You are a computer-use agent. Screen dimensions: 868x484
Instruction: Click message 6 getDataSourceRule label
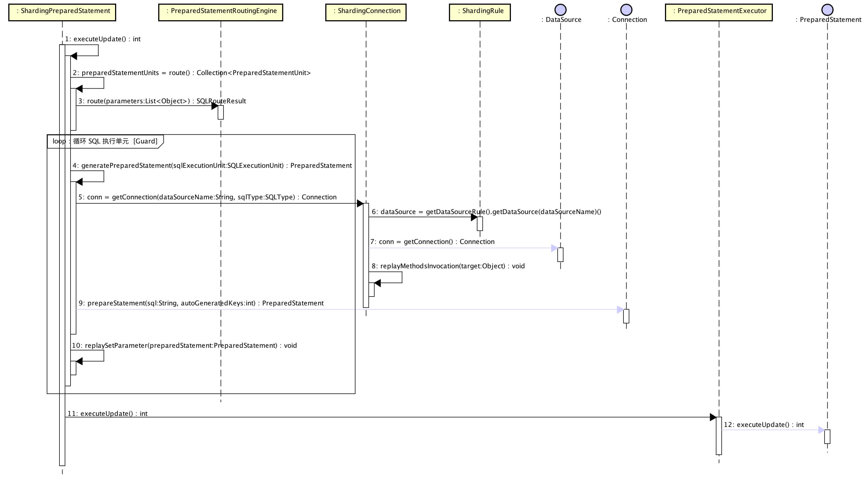click(x=486, y=212)
